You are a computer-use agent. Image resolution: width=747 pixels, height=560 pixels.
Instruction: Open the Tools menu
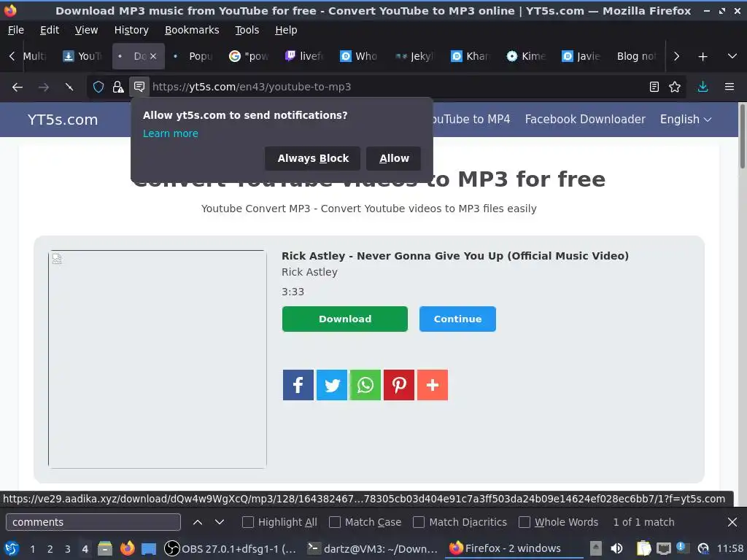click(x=247, y=30)
